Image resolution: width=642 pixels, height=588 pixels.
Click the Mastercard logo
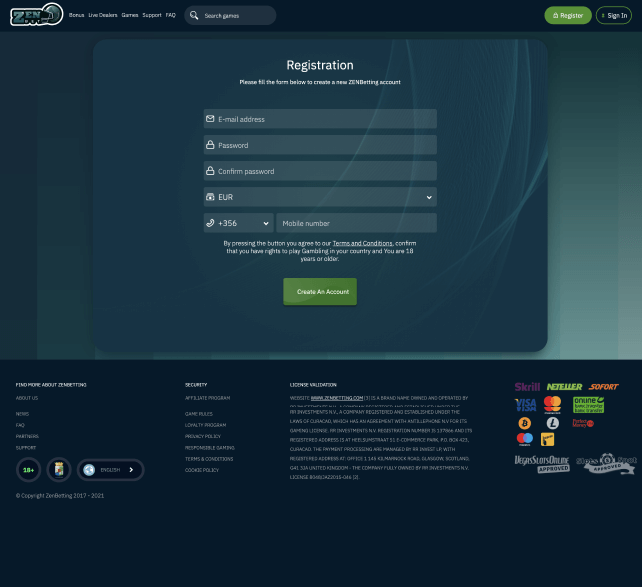552,405
